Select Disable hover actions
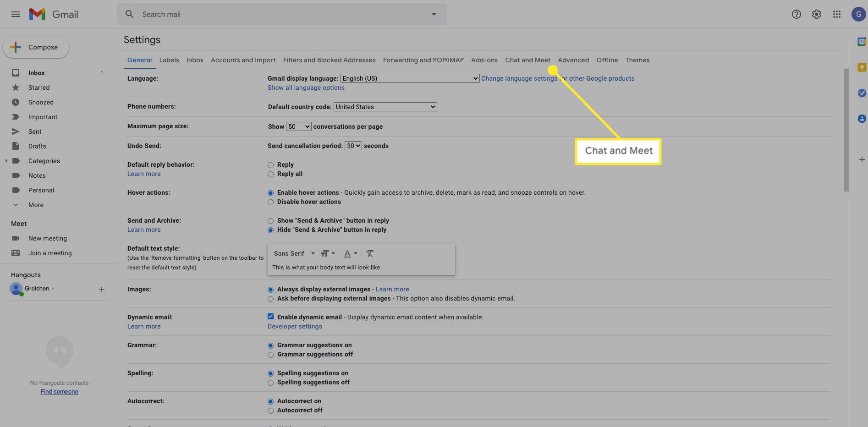The height and width of the screenshot is (427, 868). 270,202
